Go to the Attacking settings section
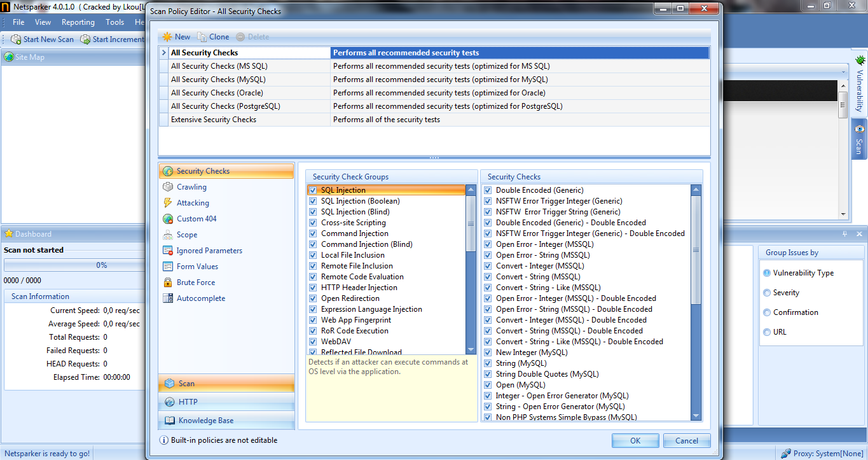The width and height of the screenshot is (868, 460). coord(226,203)
